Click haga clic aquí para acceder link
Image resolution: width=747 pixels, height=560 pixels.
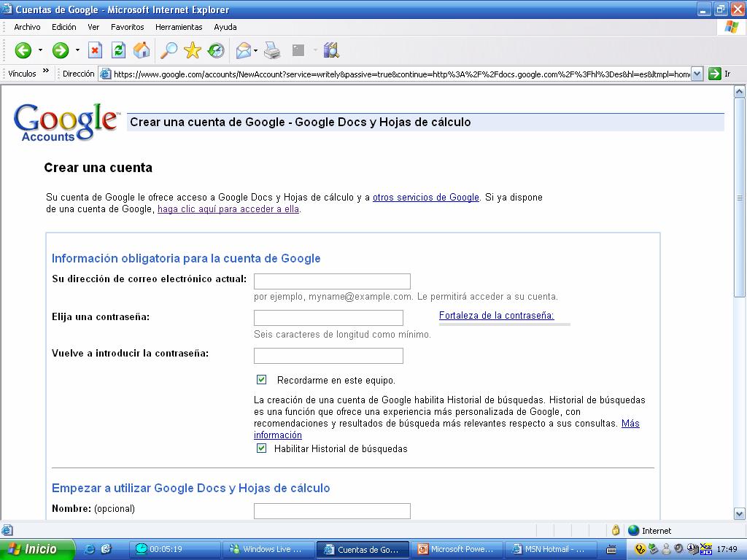[x=228, y=209]
